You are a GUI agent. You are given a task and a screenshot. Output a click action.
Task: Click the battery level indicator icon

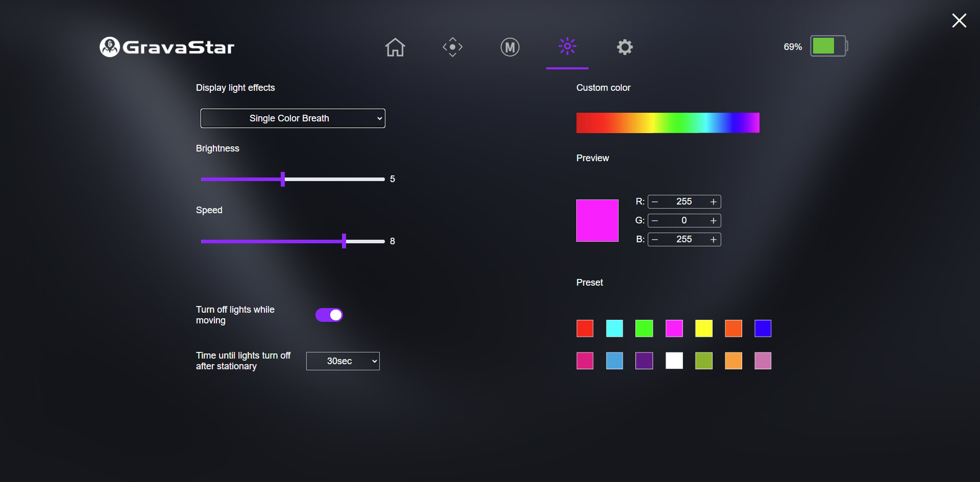(x=828, y=46)
